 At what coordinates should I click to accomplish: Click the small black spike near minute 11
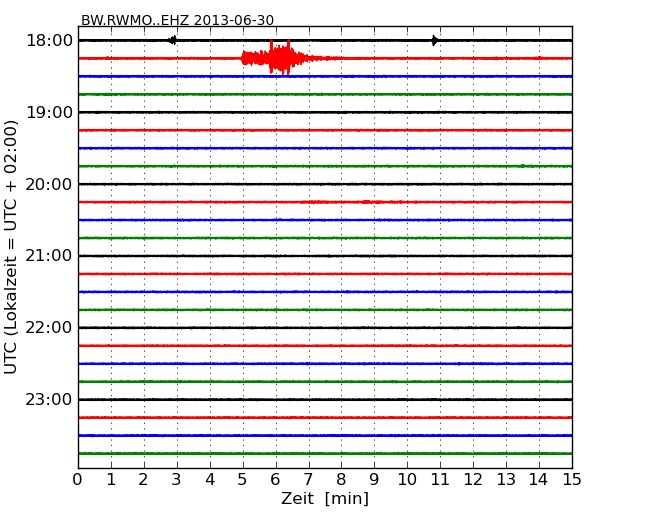coord(434,40)
